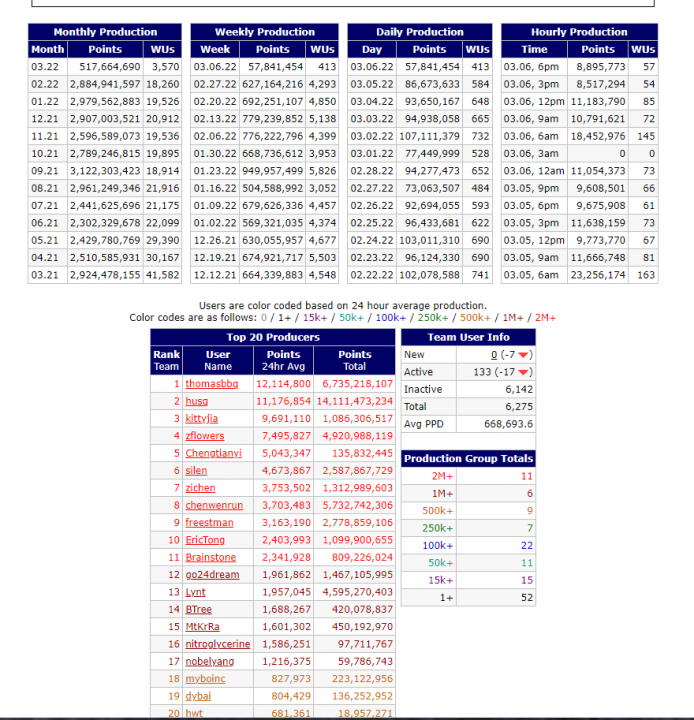Open myboinc user link

pyautogui.click(x=205, y=679)
